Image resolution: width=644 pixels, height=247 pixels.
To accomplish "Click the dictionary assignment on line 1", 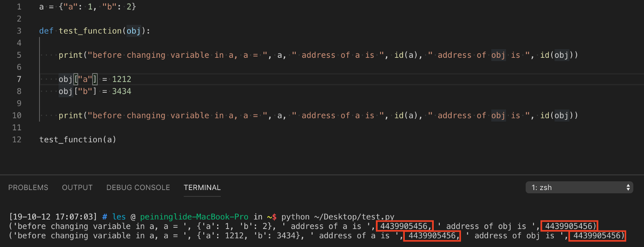I will tap(88, 7).
